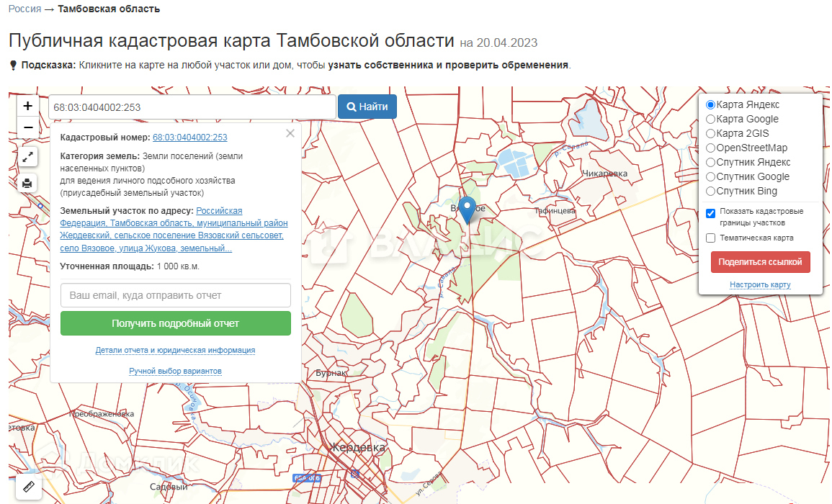Click Садовый label on map

point(169,487)
